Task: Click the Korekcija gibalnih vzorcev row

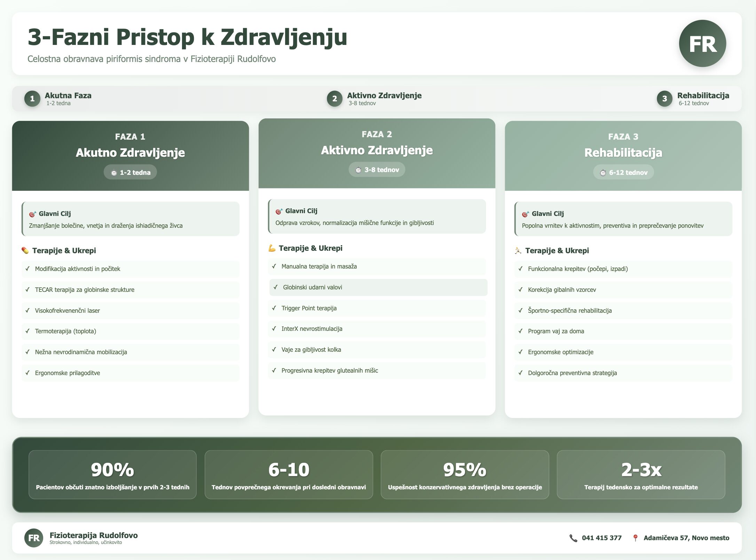Action: (623, 290)
